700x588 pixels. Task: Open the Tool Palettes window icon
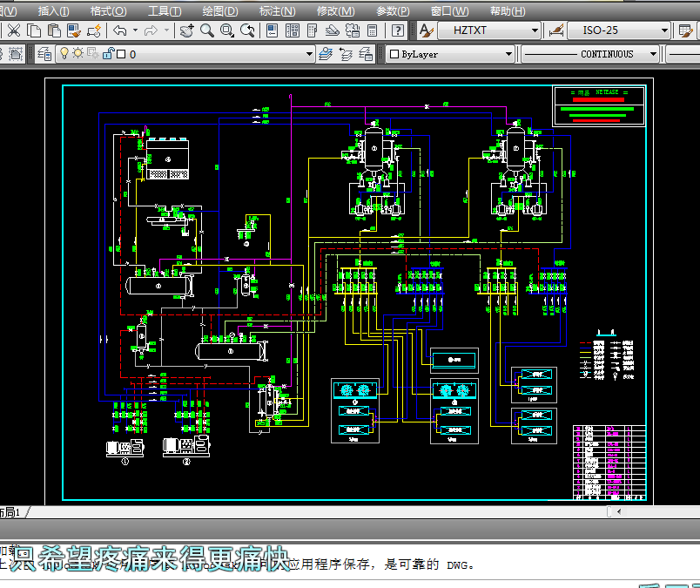click(313, 30)
